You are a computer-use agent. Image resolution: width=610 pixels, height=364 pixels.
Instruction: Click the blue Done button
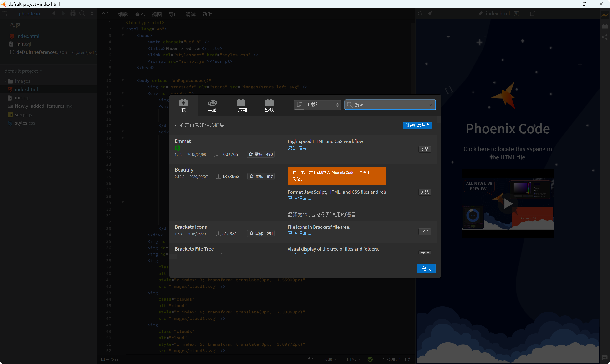pos(426,268)
